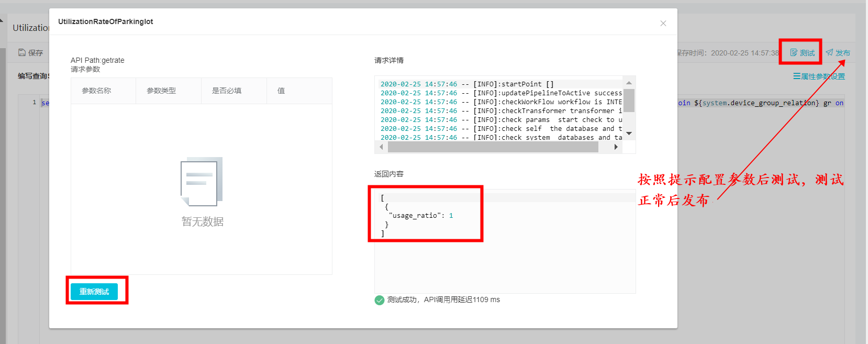Click the 暂无数据 text
Viewport: 868px width, 344px height.
pyautogui.click(x=203, y=221)
